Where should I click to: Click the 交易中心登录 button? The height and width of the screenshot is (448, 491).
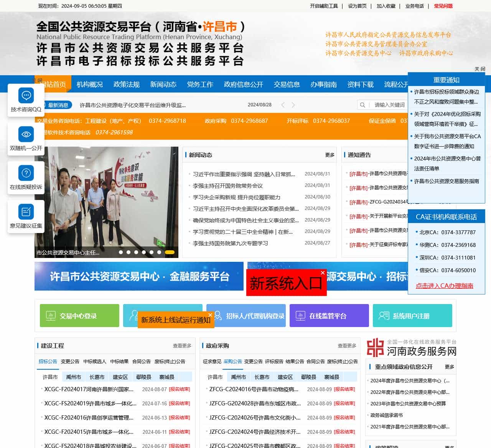click(x=79, y=316)
